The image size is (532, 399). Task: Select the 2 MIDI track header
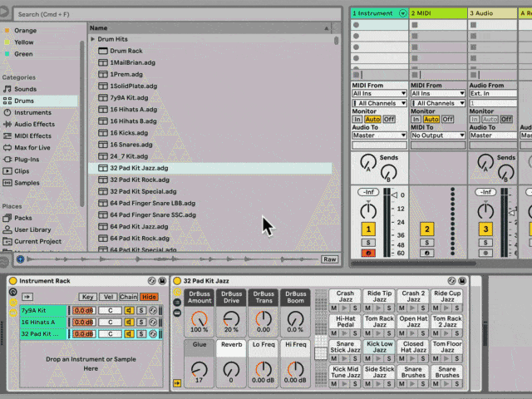click(438, 13)
